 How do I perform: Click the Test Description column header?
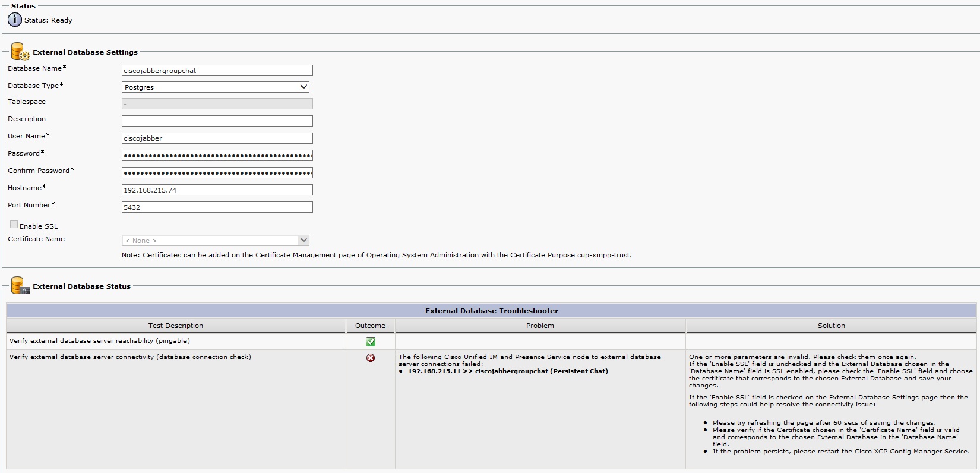coord(176,326)
